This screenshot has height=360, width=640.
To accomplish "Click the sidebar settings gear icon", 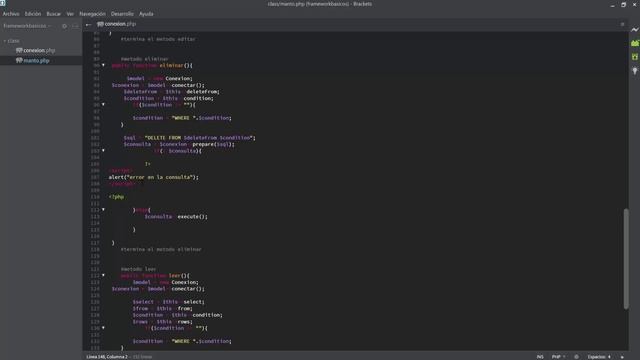I will pyautogui.click(x=64, y=26).
